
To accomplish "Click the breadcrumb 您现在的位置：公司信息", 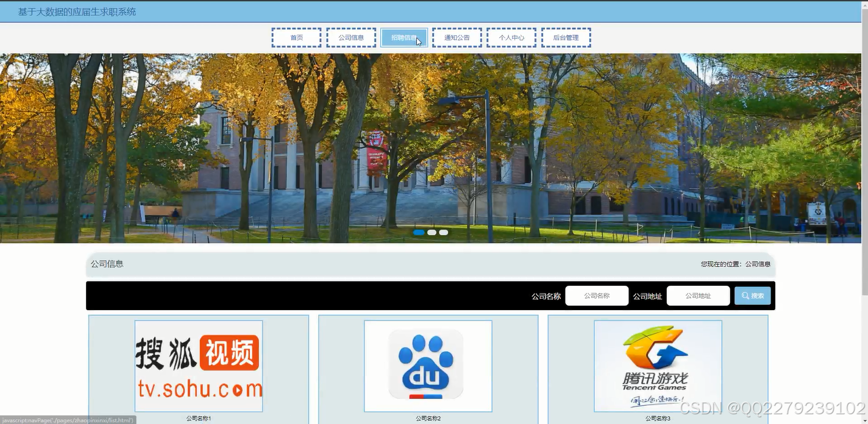I will point(735,264).
